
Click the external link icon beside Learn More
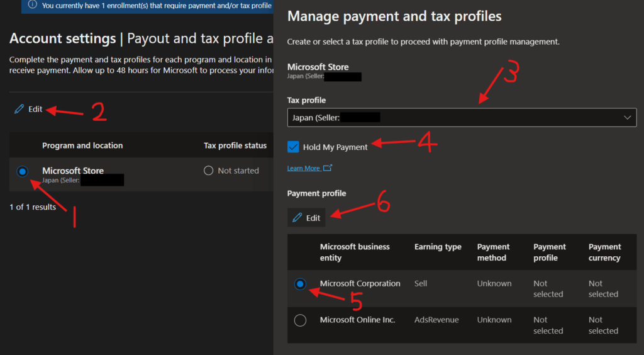328,167
